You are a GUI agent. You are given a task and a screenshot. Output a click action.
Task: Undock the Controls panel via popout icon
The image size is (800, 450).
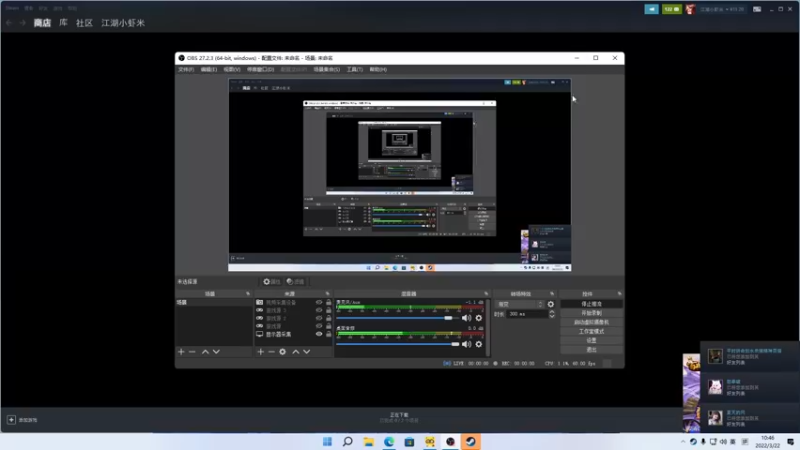click(x=619, y=294)
